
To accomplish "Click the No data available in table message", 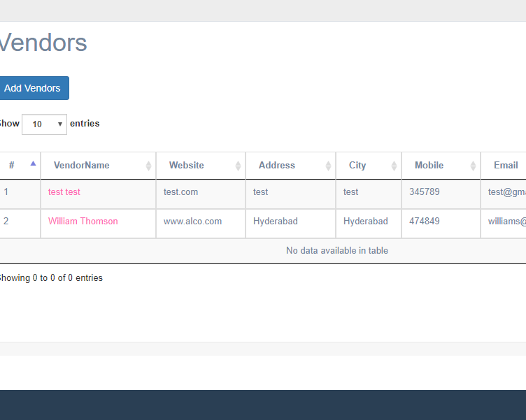I will pyautogui.click(x=337, y=250).
